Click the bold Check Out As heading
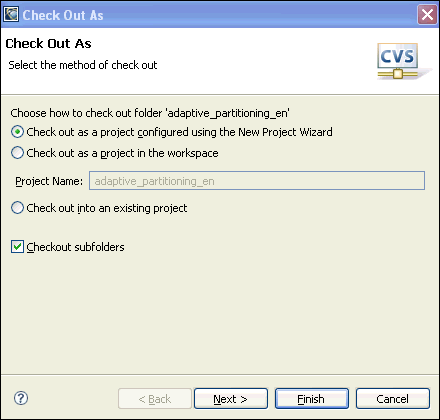Screen dimensions: 440x420 (x=48, y=43)
